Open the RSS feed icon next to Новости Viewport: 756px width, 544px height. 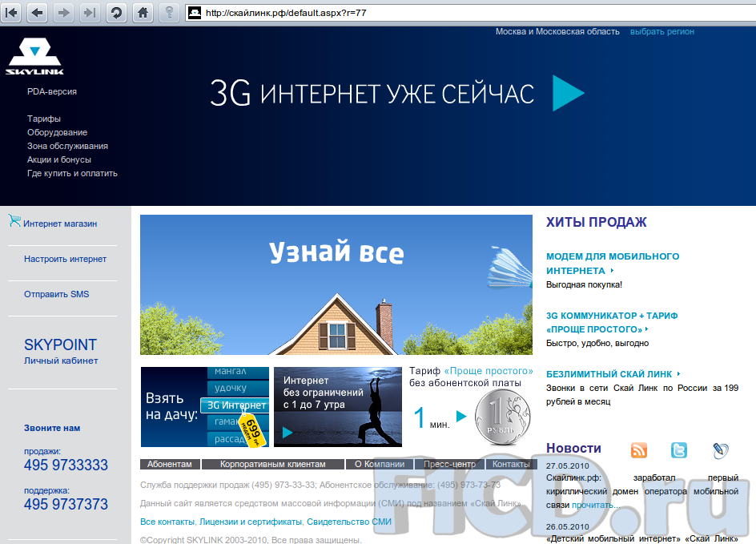coord(639,450)
